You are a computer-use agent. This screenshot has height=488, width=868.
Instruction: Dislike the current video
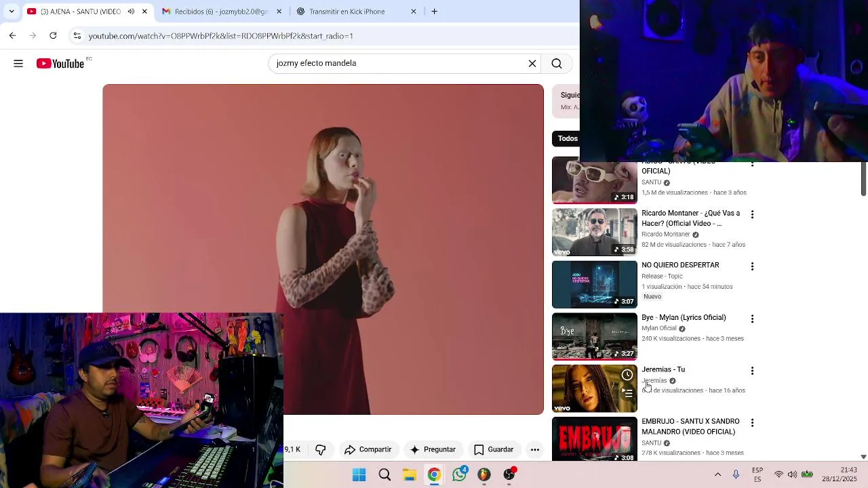coord(321,449)
